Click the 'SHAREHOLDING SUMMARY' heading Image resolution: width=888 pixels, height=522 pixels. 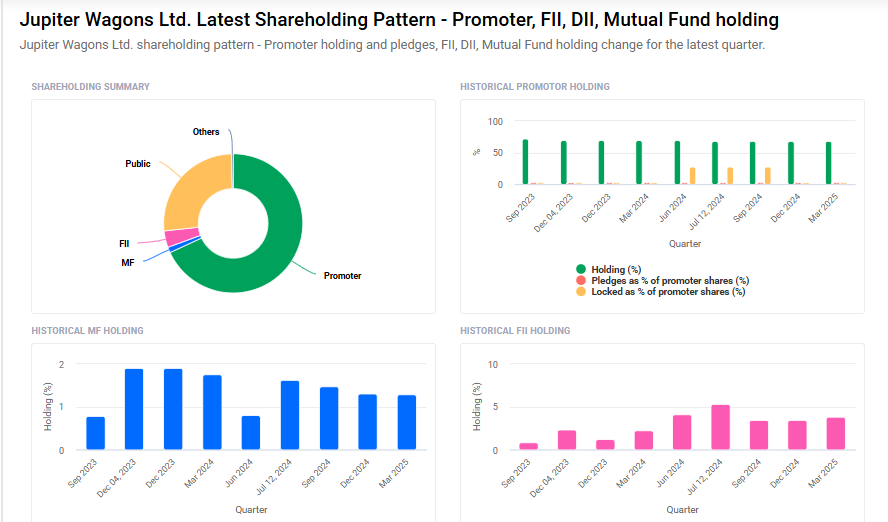coord(91,87)
